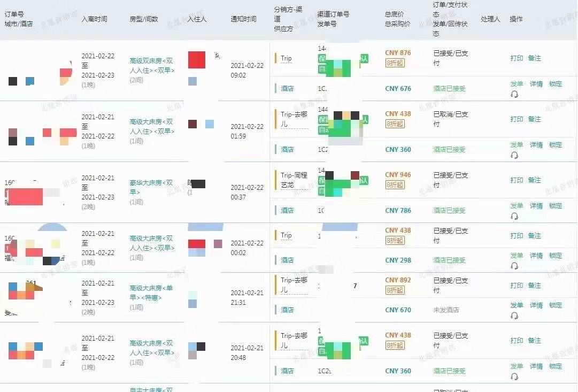Click the headset icon in the CNY 676 order row
578x392 pixels.
tap(514, 95)
